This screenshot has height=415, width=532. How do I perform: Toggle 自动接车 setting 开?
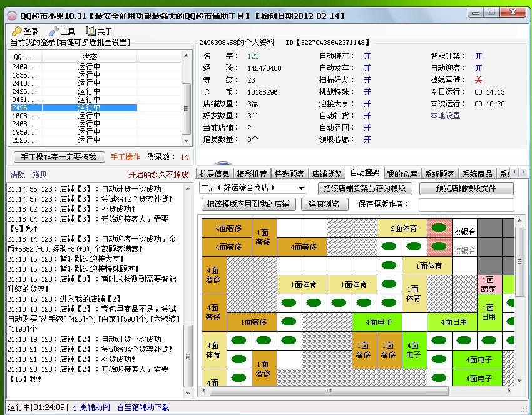click(367, 56)
